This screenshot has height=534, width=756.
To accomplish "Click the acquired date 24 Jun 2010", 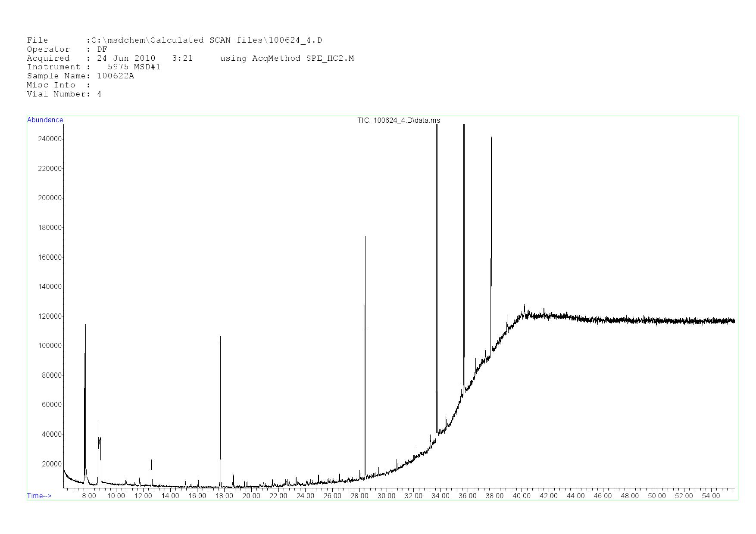I will tap(126, 59).
